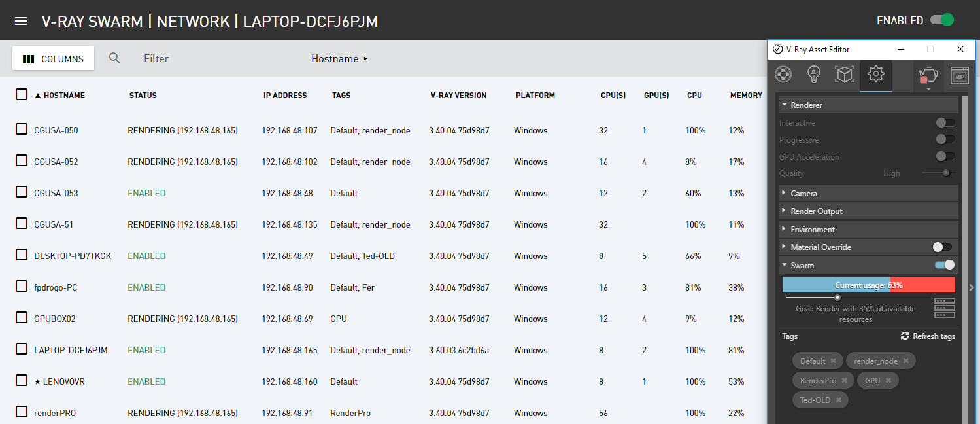Open the hamburger navigation menu
Screen dimensions: 980x424
coord(21,21)
